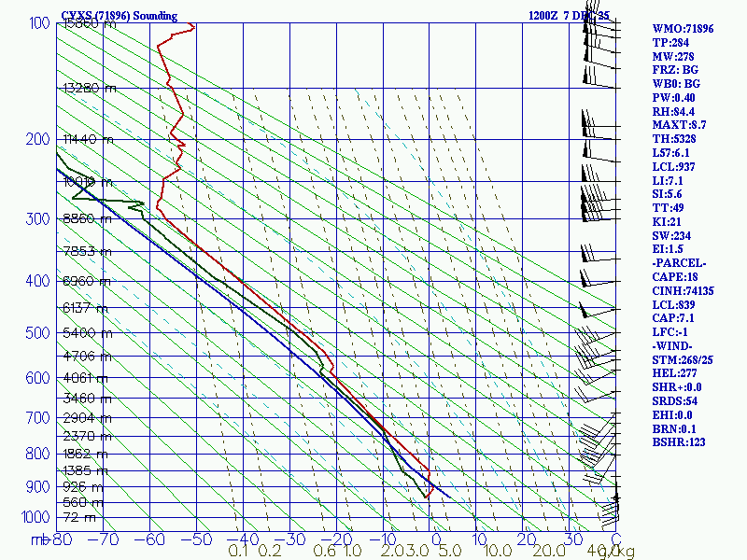Click the CYXS (71896) Sounding title
This screenshot has height=560, width=747.
click(x=120, y=16)
